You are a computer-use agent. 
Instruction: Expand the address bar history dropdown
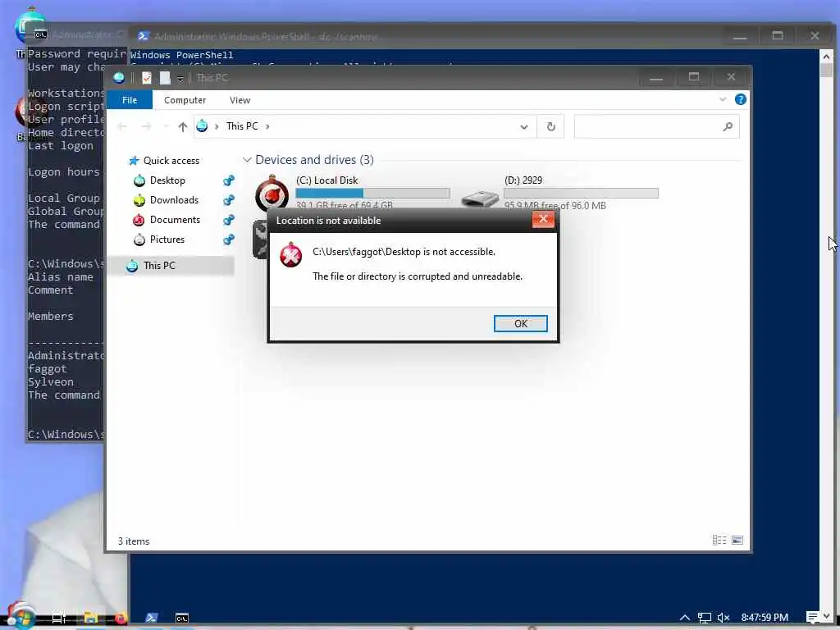(x=524, y=127)
